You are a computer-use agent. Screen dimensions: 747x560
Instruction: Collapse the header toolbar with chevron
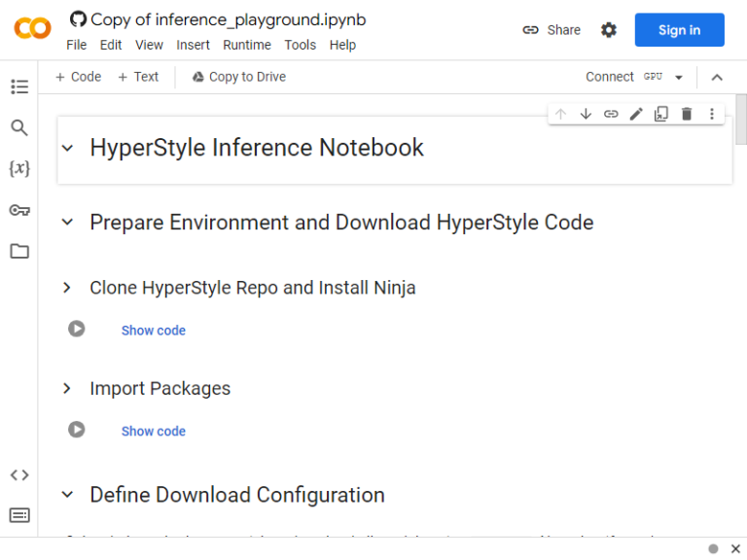point(717,77)
